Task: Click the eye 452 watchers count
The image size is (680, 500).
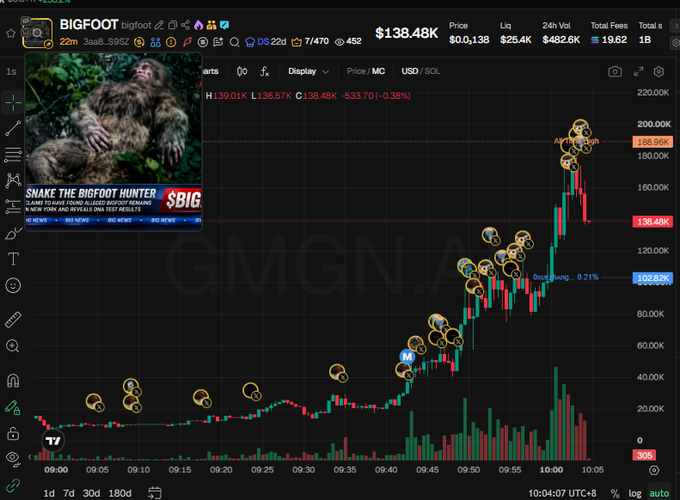Action: (348, 42)
